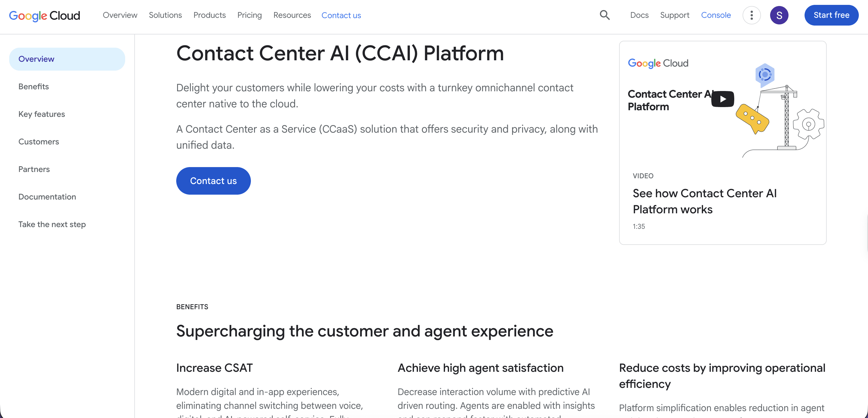Play the Contact Center AI Platform video

722,99
